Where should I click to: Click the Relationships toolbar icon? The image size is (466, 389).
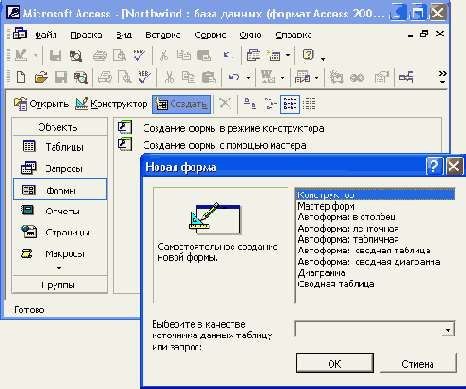point(406,78)
